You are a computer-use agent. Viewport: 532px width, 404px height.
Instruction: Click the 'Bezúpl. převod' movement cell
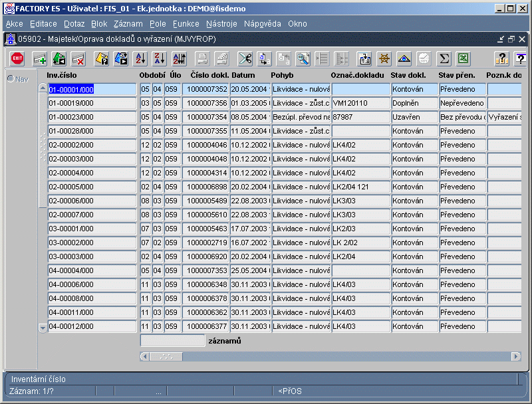click(x=301, y=117)
